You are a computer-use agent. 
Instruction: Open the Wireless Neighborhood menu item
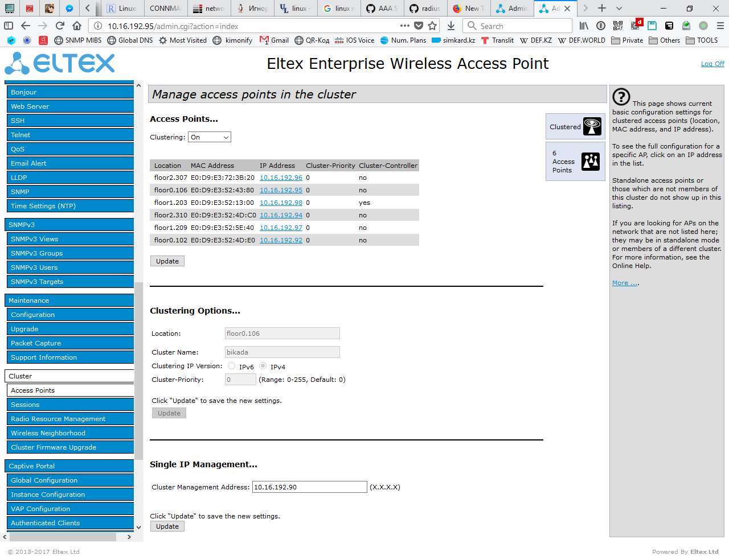(70, 433)
